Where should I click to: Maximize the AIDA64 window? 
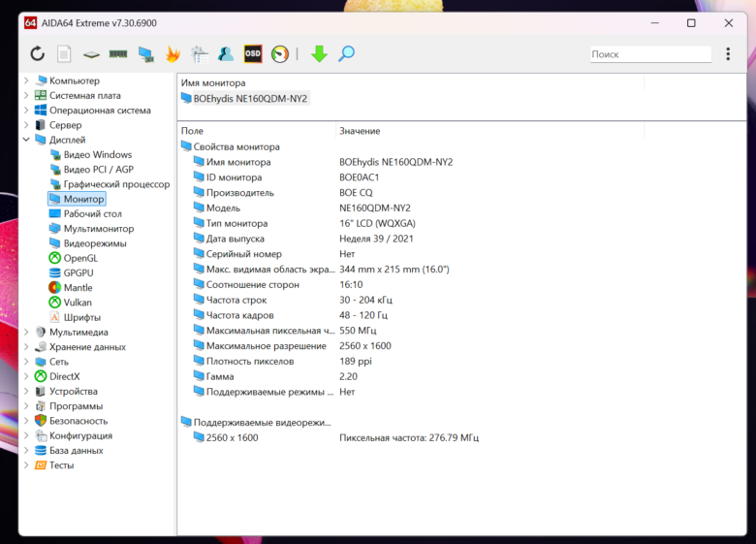point(691,23)
